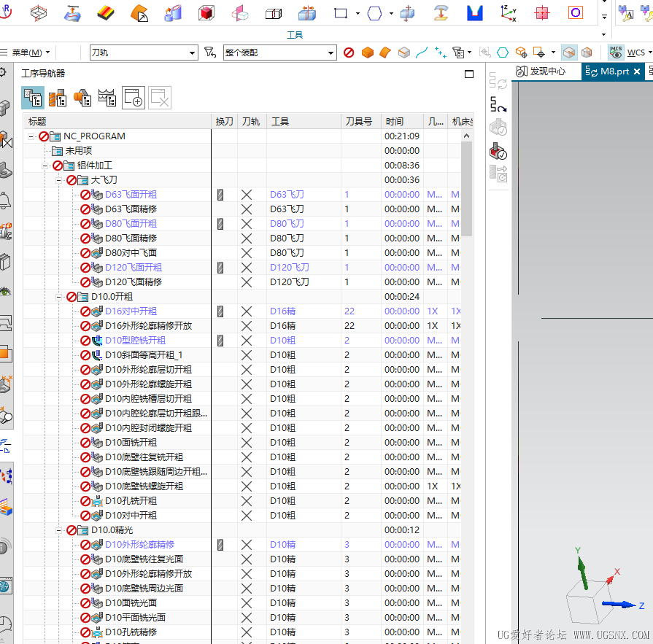Click the 刀具号 column header
This screenshot has width=653, height=644.
point(360,122)
